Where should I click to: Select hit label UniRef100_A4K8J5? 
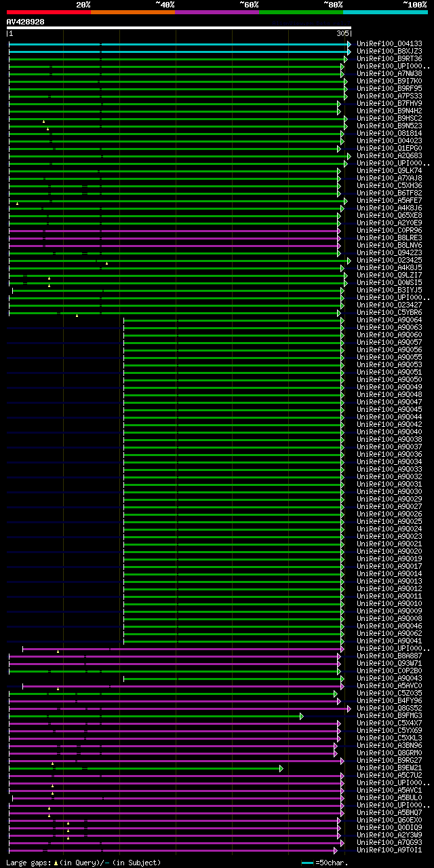(389, 267)
